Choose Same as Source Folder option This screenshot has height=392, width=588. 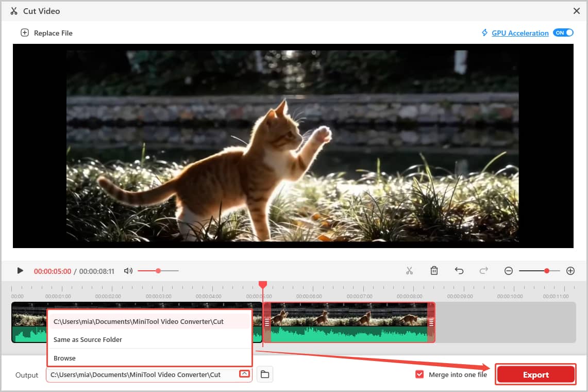coord(149,339)
